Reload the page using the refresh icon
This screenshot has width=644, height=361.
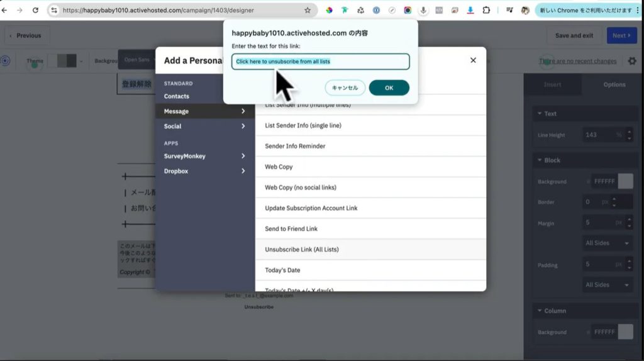(35, 10)
